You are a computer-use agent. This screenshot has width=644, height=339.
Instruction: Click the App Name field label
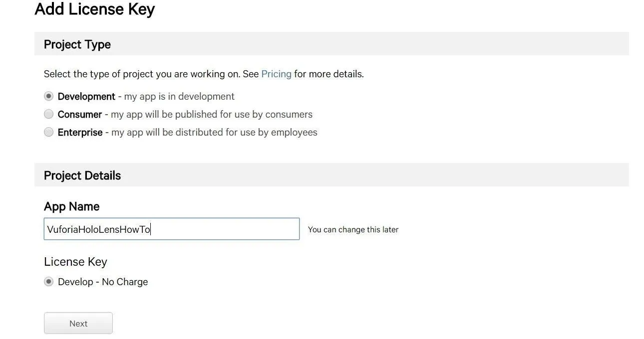pos(71,206)
